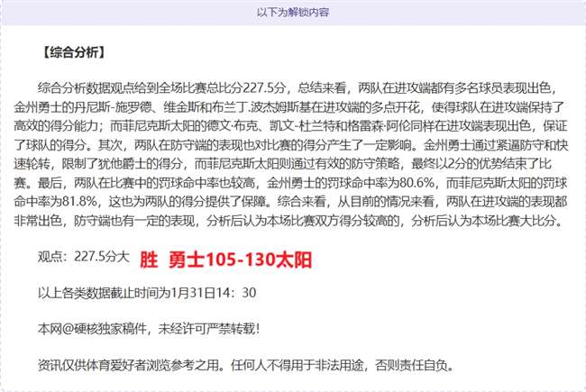Click the red text 胜 勇士105-130太阳
Viewport: 586px width, 392px height.
225,260
